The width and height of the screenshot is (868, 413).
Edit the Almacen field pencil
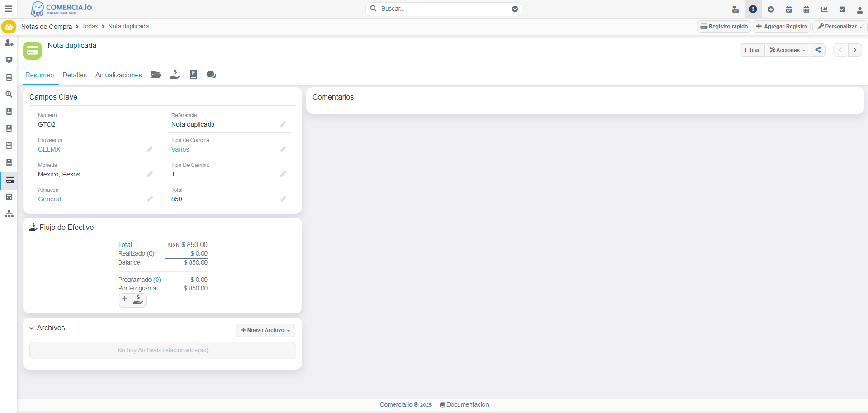tap(150, 199)
